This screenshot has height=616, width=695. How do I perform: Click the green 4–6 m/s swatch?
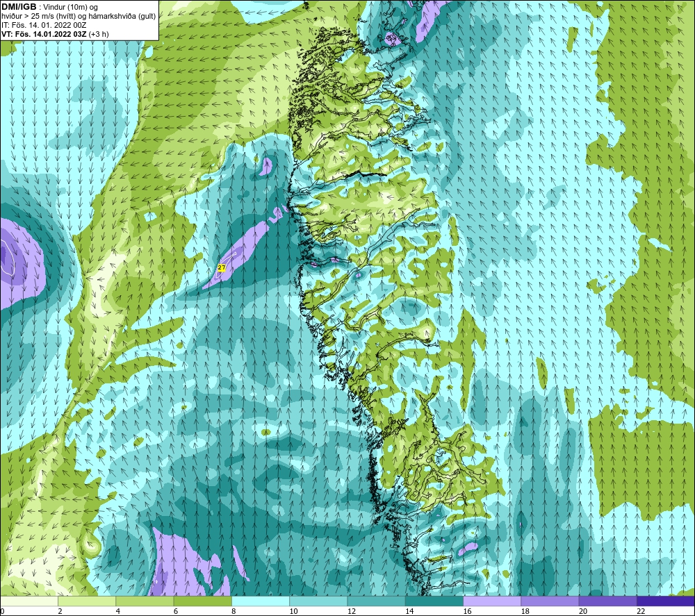pos(145,601)
